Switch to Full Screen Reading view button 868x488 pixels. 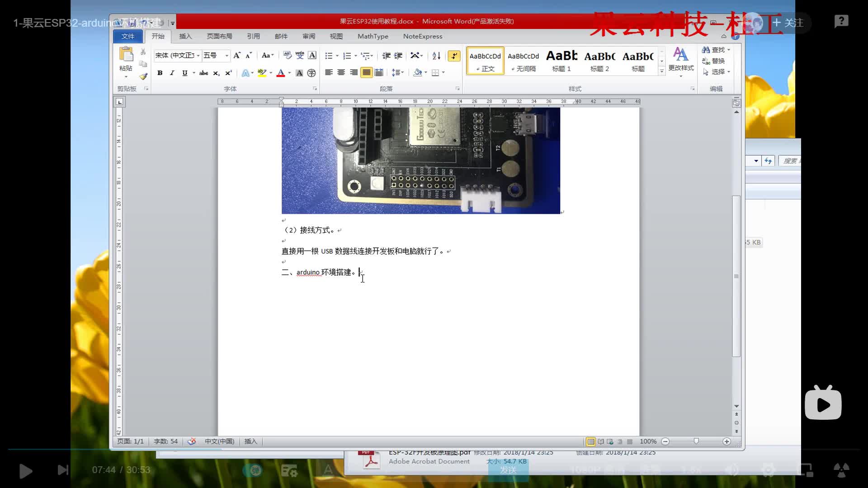pos(601,441)
